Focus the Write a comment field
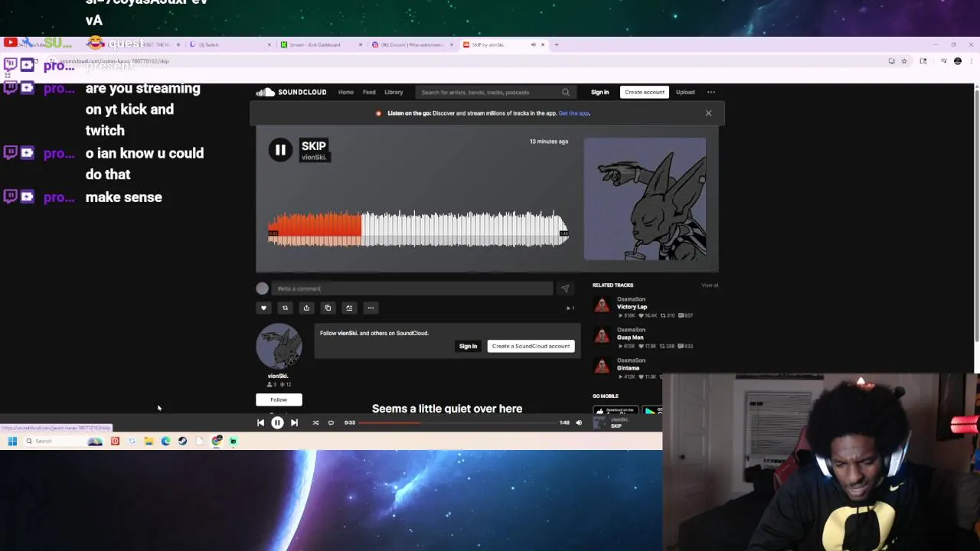 click(x=413, y=289)
